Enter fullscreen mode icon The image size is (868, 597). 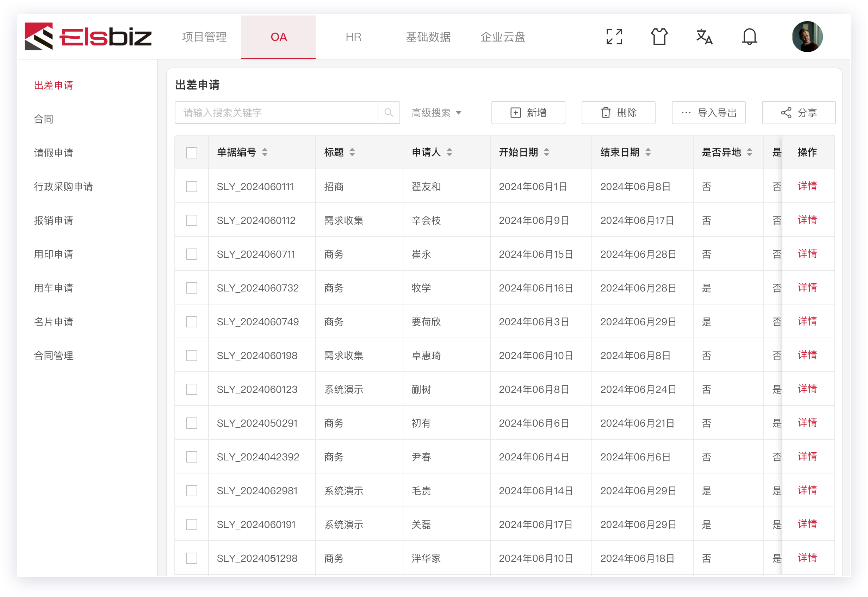coord(614,37)
